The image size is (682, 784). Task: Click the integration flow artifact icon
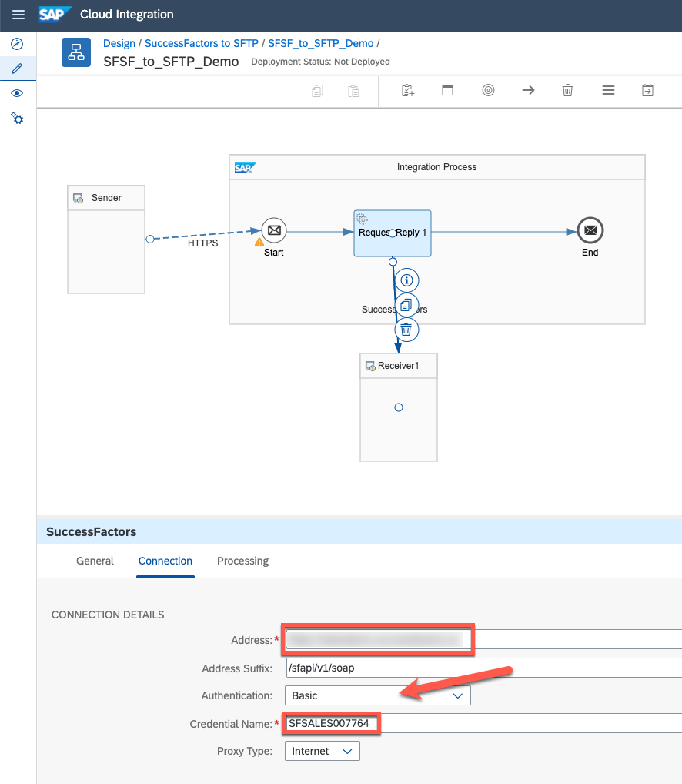(x=76, y=52)
